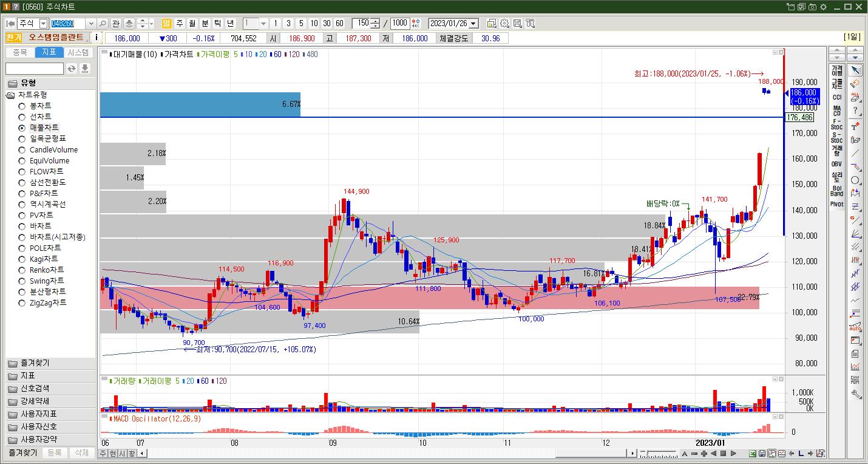
Task: Switch to the 종목 tab
Action: tap(20, 53)
